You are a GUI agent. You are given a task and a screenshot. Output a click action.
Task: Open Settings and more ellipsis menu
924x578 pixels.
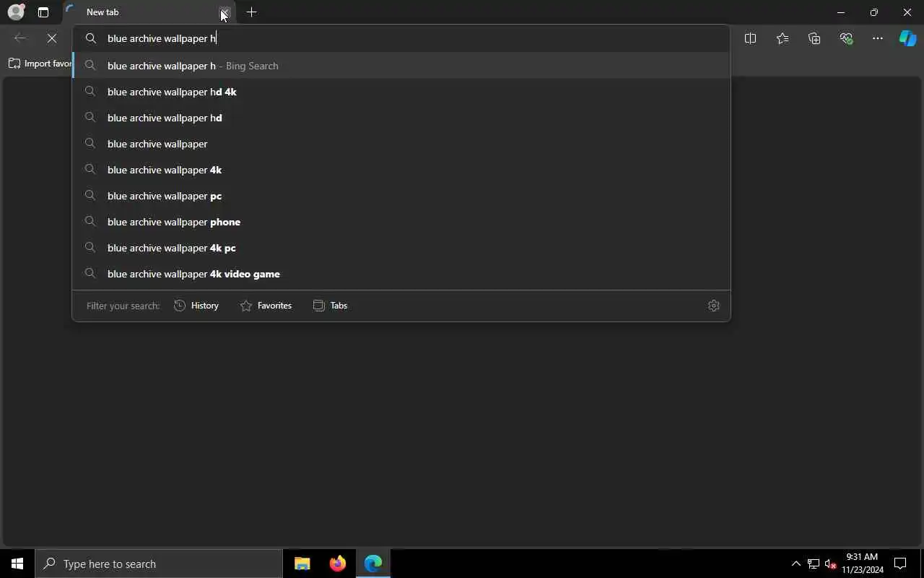(878, 38)
